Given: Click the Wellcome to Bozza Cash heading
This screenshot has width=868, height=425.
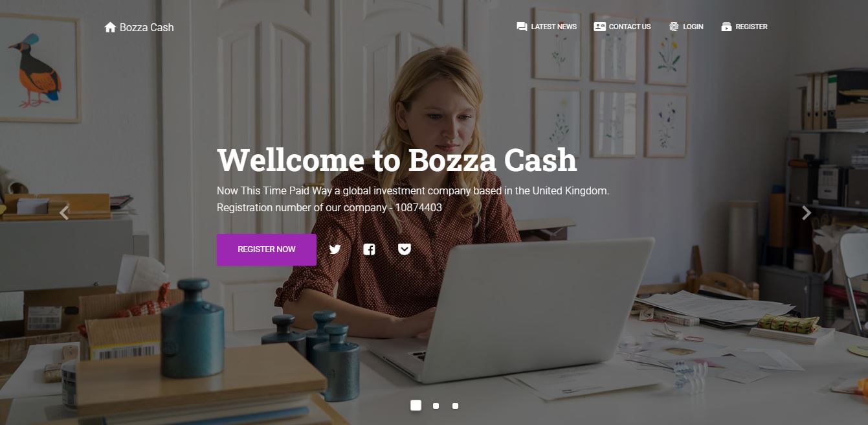Looking at the screenshot, I should click(397, 160).
